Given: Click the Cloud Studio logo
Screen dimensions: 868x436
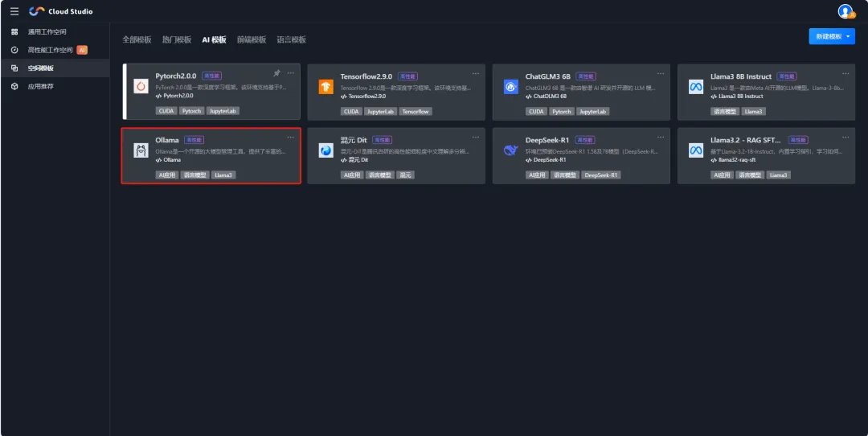Looking at the screenshot, I should click(x=61, y=11).
